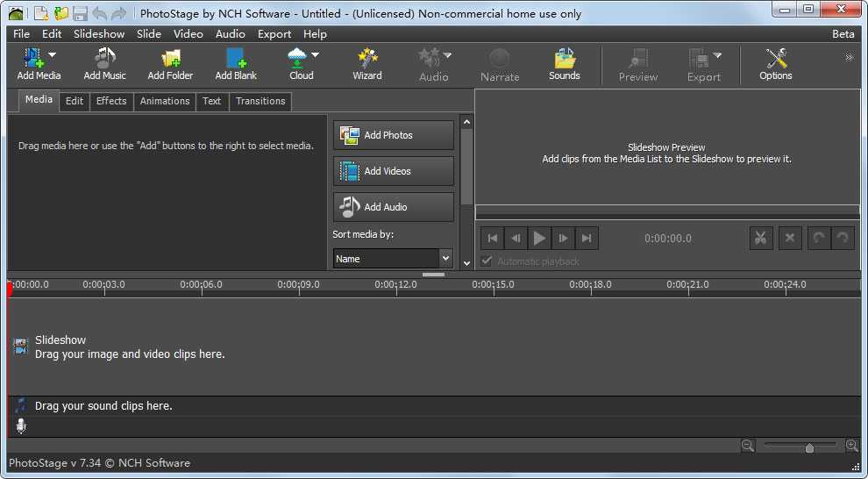Open the Add Folder tool

point(170,64)
